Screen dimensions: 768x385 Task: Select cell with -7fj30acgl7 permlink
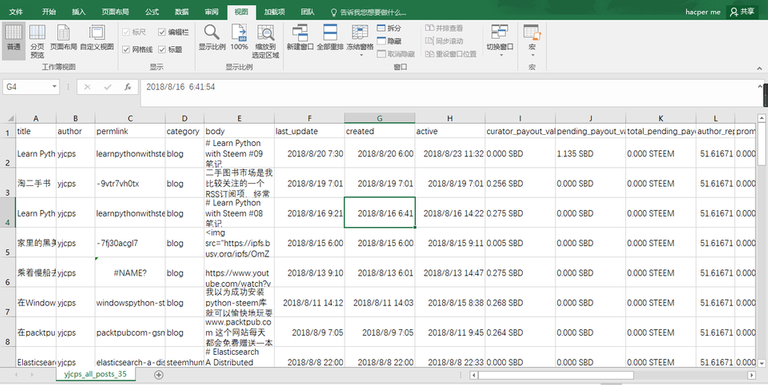pos(130,243)
